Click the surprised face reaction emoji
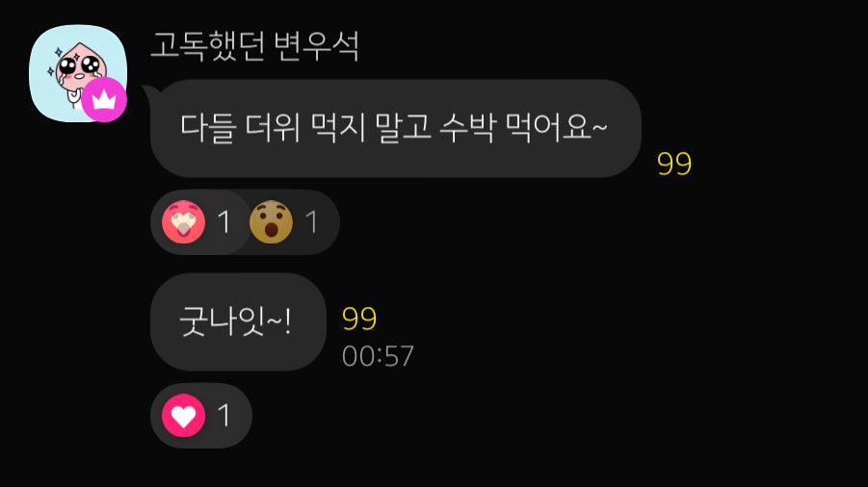 [x=271, y=221]
